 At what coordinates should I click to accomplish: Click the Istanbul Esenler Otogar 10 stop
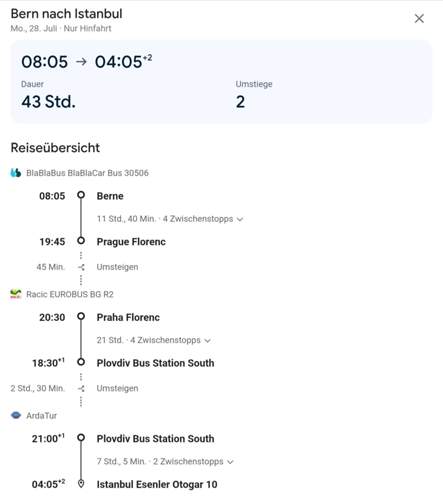coord(157,484)
